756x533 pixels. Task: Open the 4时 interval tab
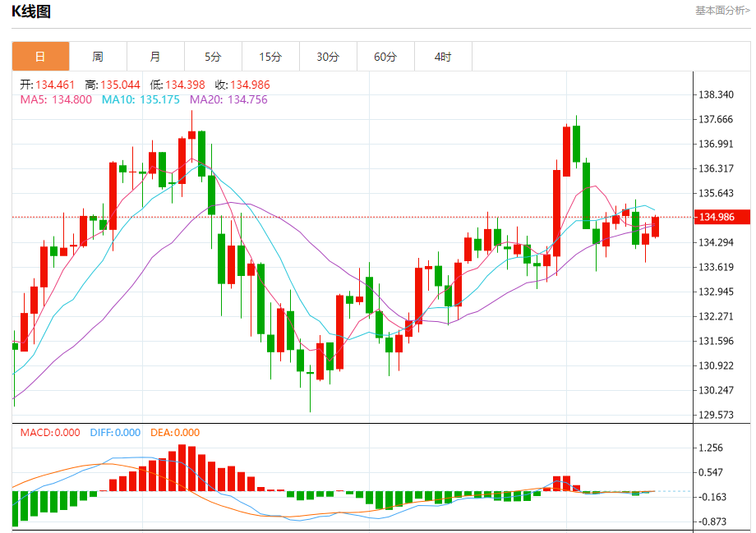pos(443,57)
